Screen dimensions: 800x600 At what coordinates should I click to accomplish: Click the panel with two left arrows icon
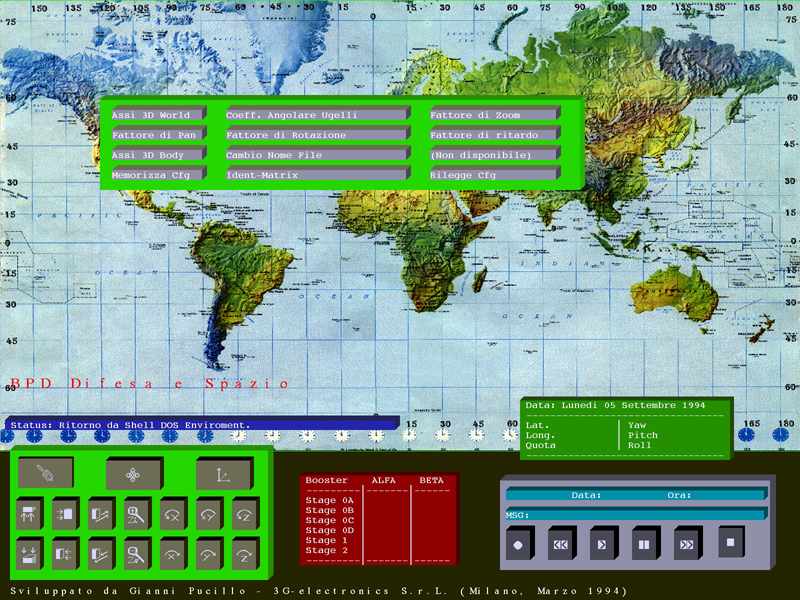65,555
